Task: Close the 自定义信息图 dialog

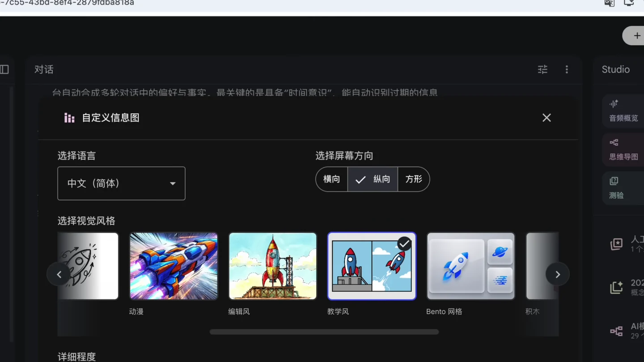Action: [x=547, y=118]
